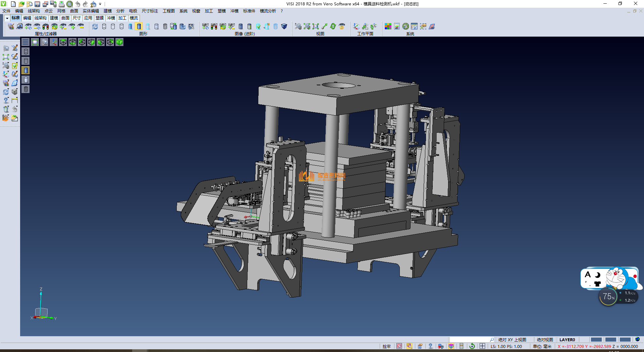Click the dynamic rotate view arrows icon
The width and height of the screenshot is (644, 352).
click(x=333, y=27)
